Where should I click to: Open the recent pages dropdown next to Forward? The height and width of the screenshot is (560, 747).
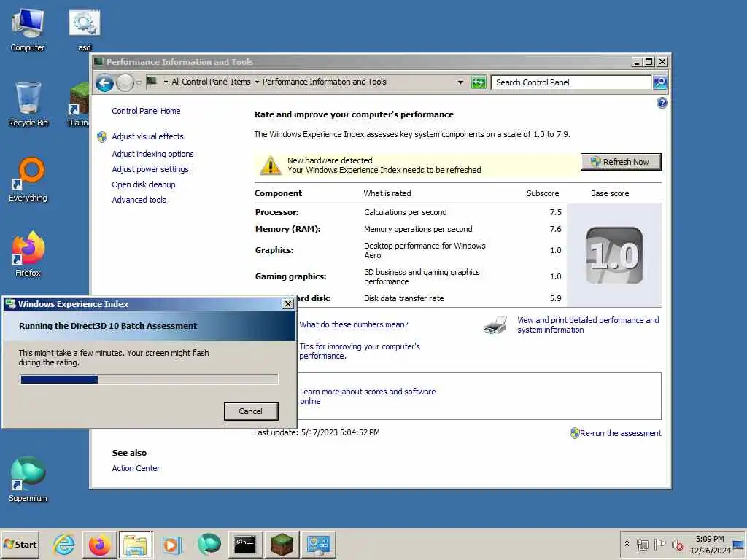139,83
